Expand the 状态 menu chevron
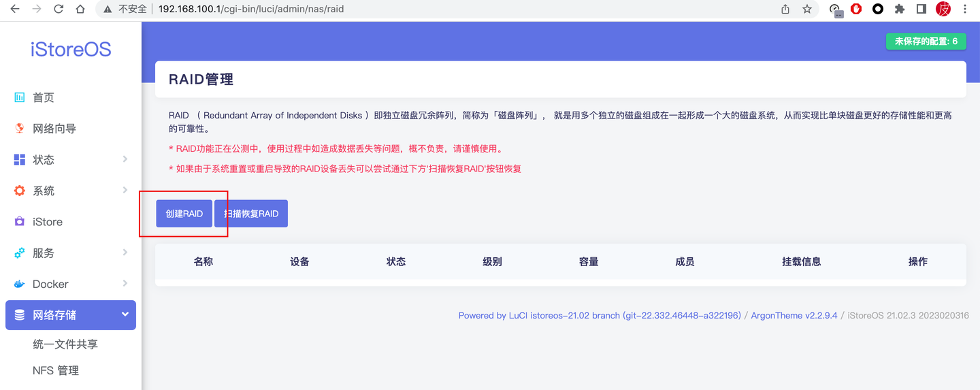 point(125,159)
